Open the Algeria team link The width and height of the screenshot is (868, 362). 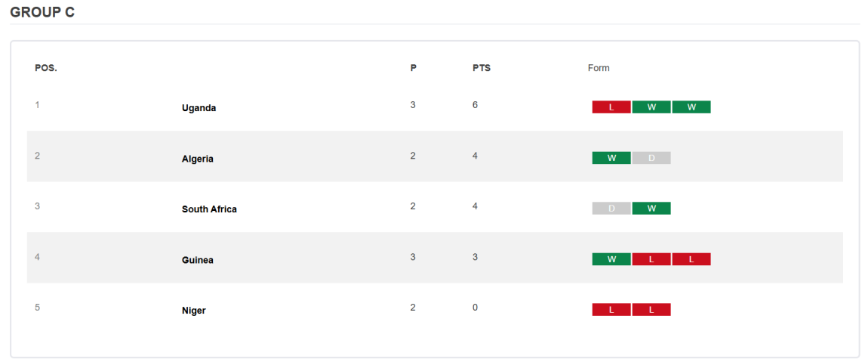click(198, 159)
